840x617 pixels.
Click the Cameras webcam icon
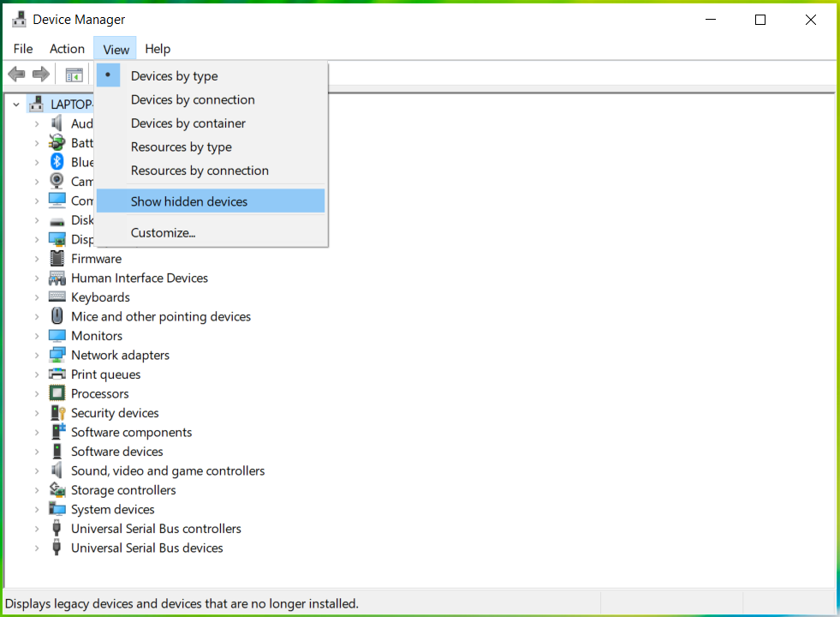pos(57,181)
